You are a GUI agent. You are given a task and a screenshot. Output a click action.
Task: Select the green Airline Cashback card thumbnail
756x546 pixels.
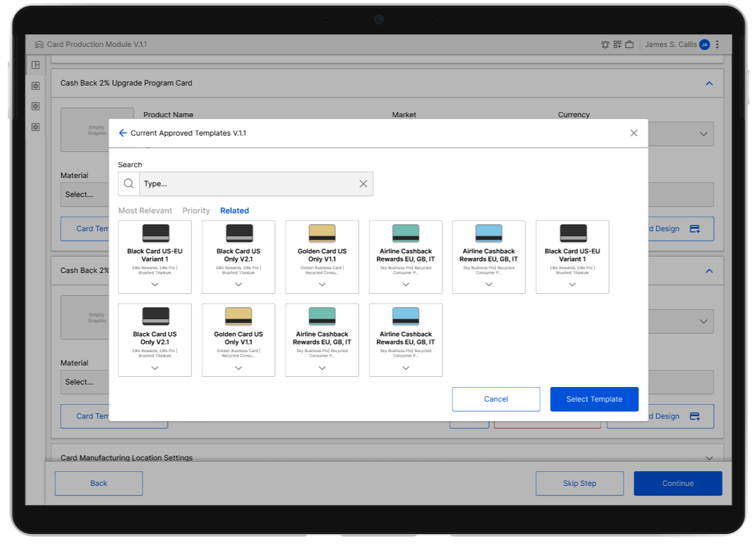click(406, 233)
